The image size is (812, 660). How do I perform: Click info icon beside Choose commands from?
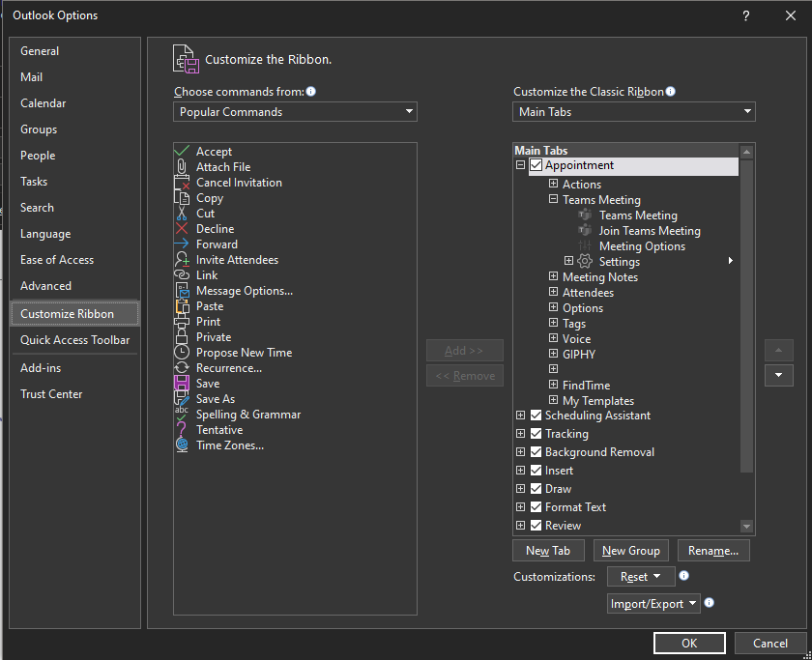coord(310,92)
